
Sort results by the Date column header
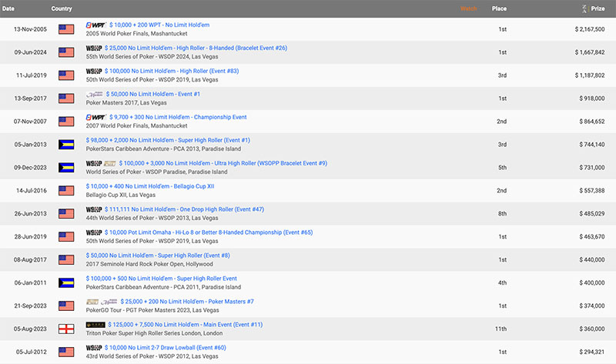pos(8,8)
